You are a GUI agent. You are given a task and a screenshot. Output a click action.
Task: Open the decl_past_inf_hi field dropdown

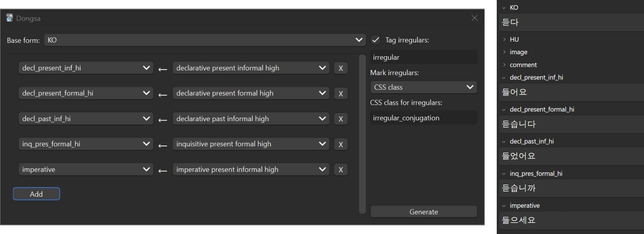pos(85,119)
